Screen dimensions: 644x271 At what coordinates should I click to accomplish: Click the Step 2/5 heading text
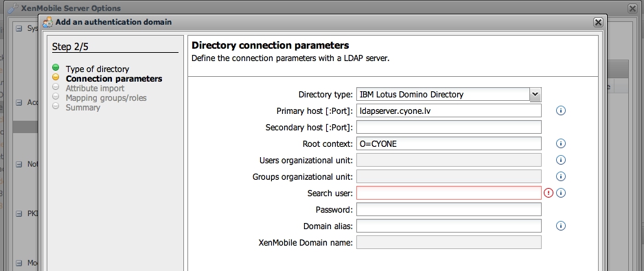pyautogui.click(x=70, y=47)
